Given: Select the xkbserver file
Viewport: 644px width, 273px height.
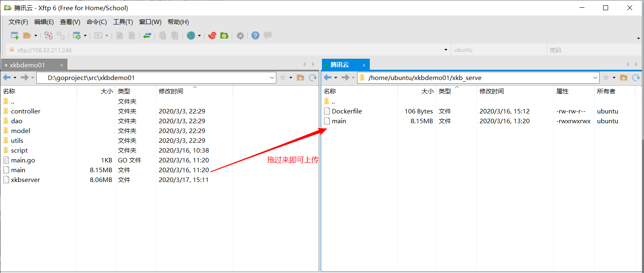Looking at the screenshot, I should (25, 180).
